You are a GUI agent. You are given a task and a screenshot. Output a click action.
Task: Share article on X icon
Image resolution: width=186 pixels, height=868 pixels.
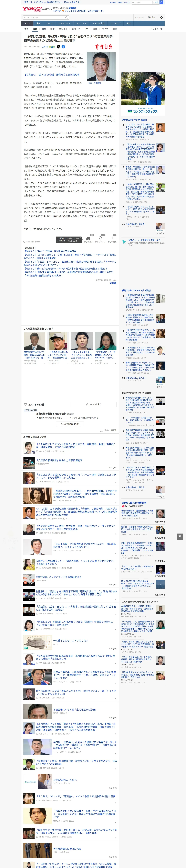tap(59, 47)
